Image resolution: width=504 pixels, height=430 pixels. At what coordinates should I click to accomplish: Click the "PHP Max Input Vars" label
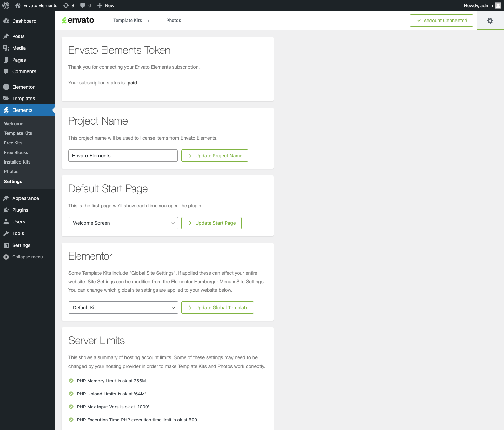coord(98,407)
